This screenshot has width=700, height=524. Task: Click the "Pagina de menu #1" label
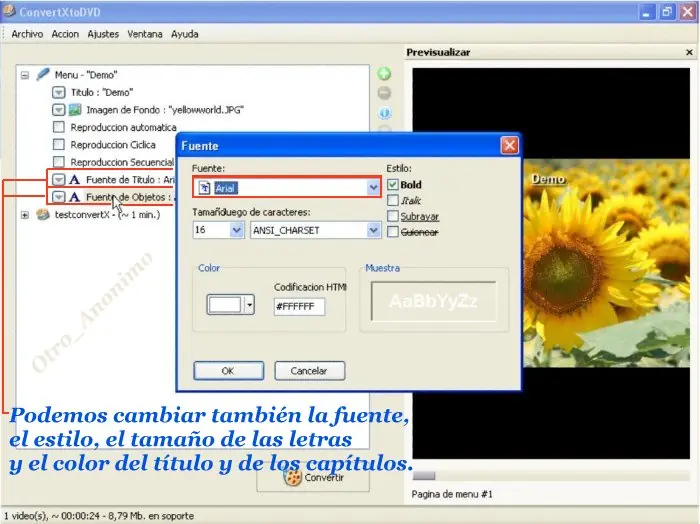tap(452, 494)
